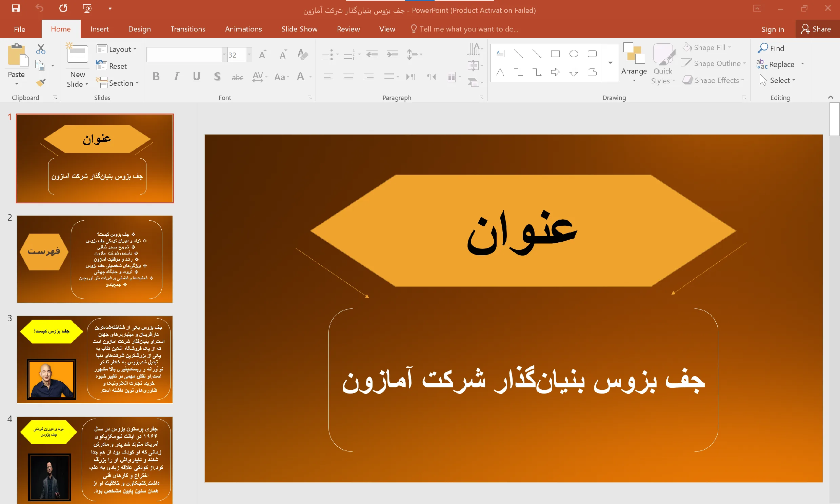The height and width of the screenshot is (504, 840).
Task: Expand the Section dropdown
Action: (118, 83)
